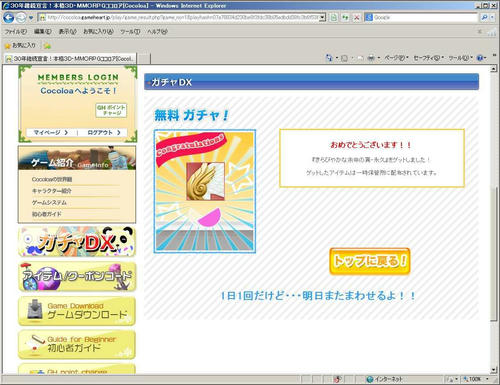Open the ファイル(F) menu
The height and width of the screenshot is (385, 500).
pos(16,31)
